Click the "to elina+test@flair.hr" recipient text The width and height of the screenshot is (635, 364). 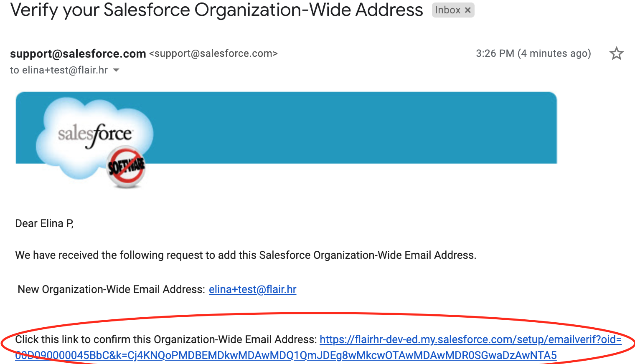pyautogui.click(x=59, y=70)
